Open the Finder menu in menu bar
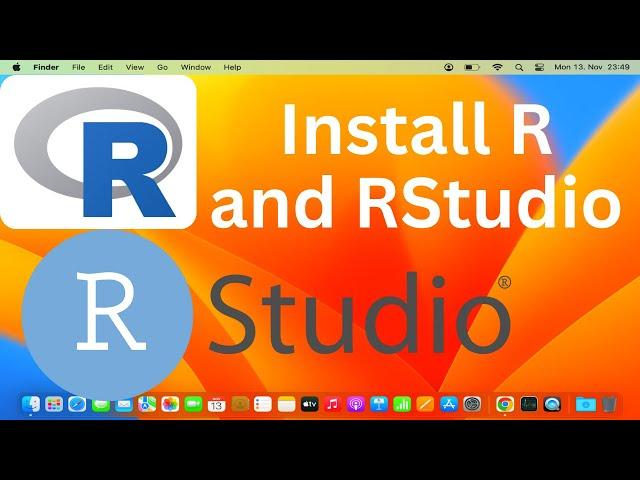 coord(46,67)
